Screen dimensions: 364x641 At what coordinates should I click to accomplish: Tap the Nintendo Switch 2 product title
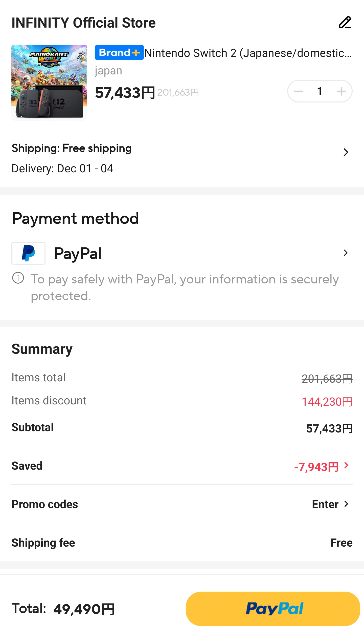click(x=248, y=53)
